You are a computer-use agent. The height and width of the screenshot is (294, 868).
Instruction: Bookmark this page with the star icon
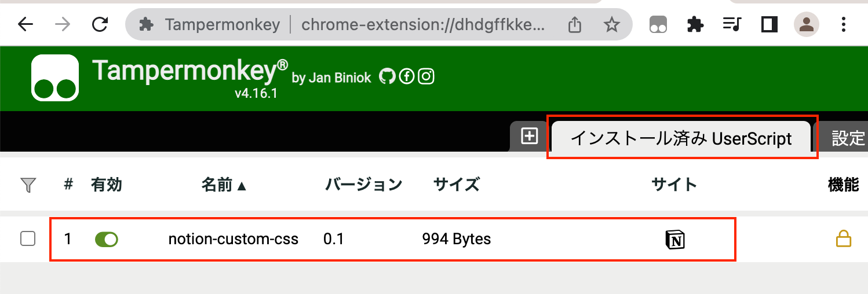611,24
